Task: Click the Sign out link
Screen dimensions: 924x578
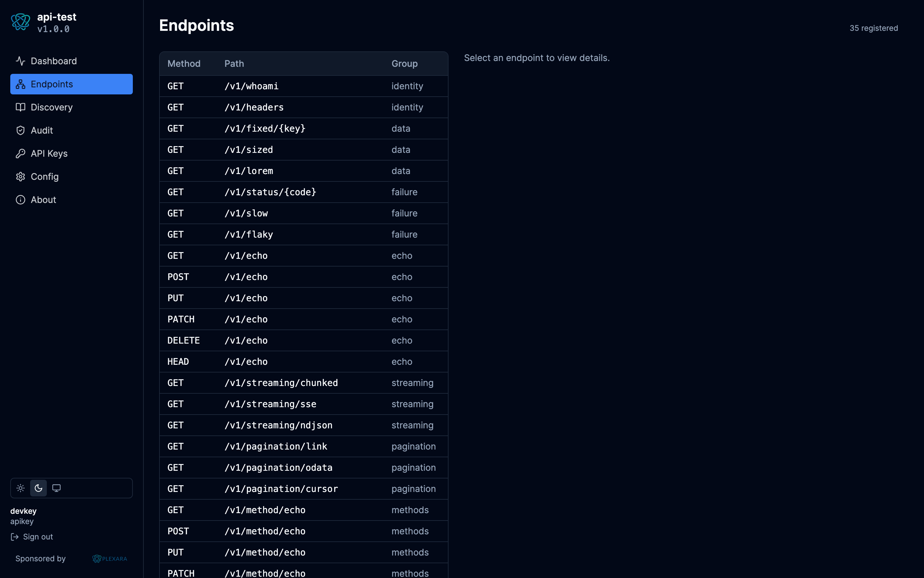Action: (32, 537)
